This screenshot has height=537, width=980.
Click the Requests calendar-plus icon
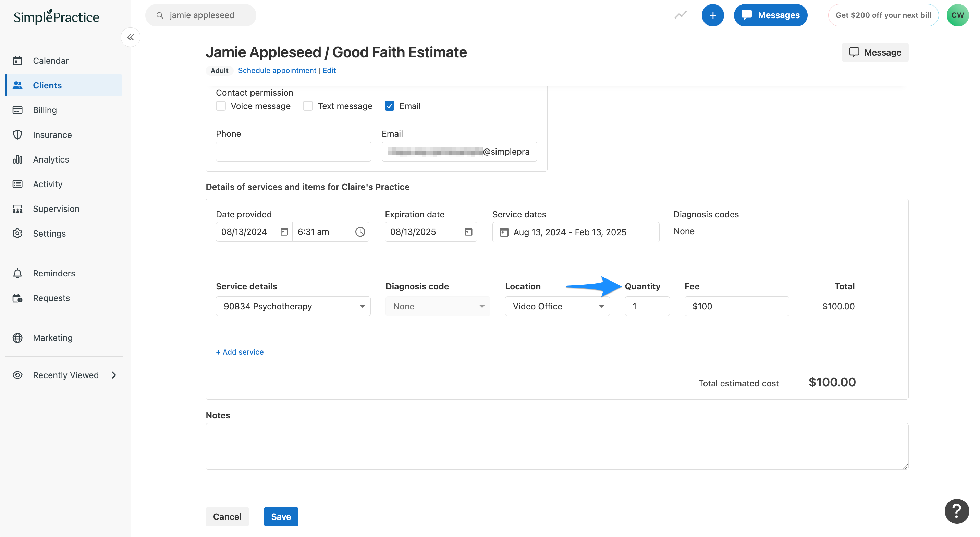point(17,298)
